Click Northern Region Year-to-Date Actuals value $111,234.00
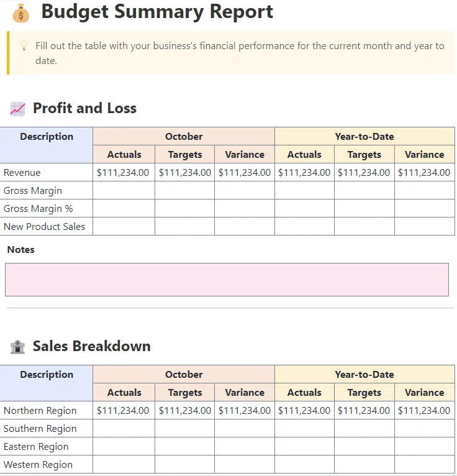This screenshot has width=457, height=476. pos(304,411)
